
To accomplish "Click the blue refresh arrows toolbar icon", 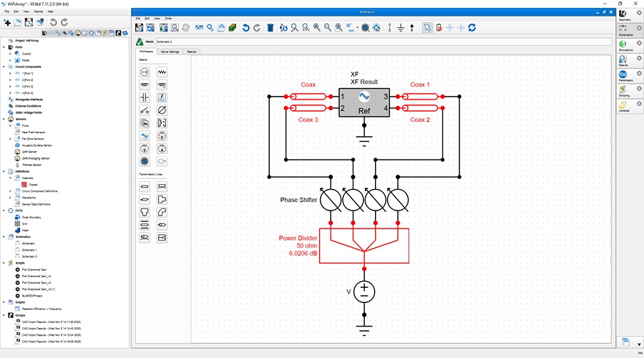I will point(472,27).
